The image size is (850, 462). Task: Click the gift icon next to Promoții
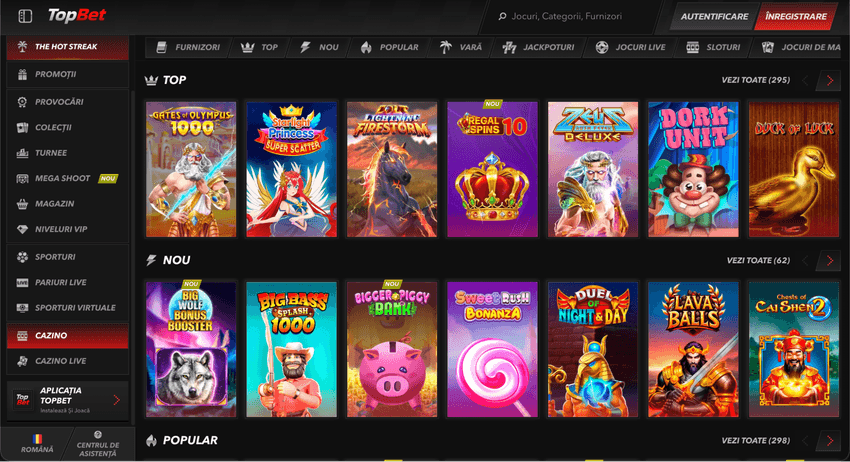22,74
